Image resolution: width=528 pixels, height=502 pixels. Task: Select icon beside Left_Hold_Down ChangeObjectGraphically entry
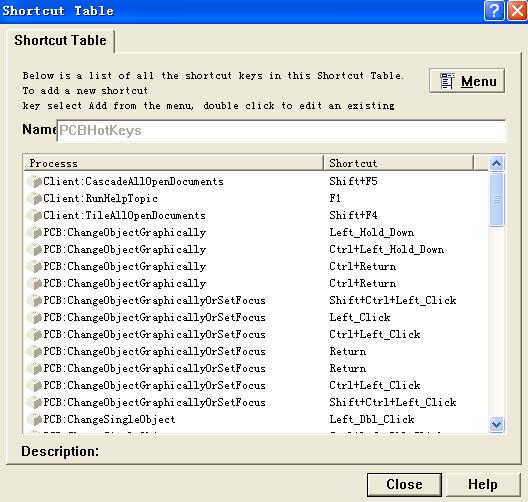(x=34, y=232)
